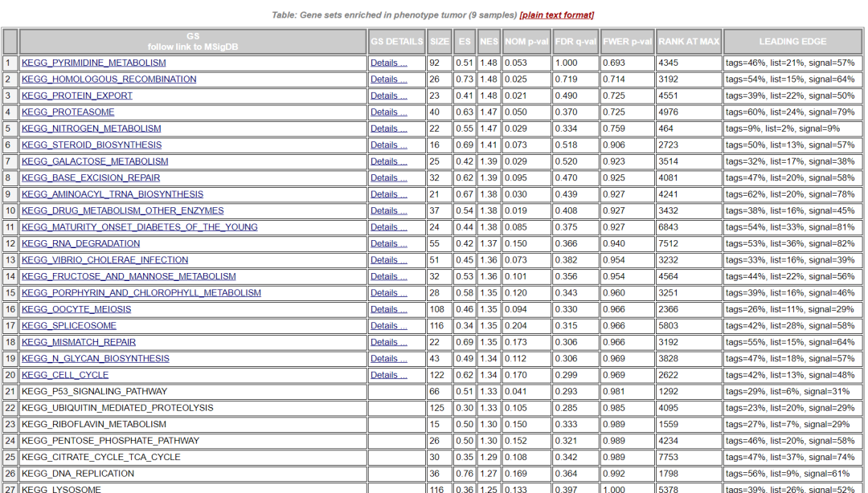Open KEGG_FRUCTOSE_AND_MANNOSE_METABOLISM link
This screenshot has height=493, width=868.
click(129, 277)
